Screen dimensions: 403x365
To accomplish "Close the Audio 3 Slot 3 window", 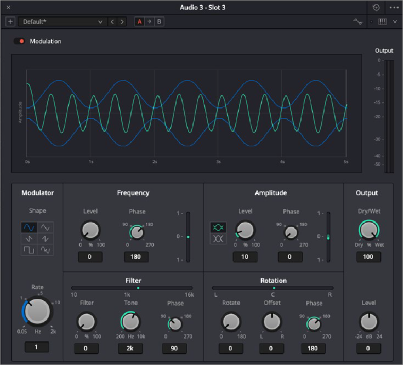I will [x=8, y=7].
